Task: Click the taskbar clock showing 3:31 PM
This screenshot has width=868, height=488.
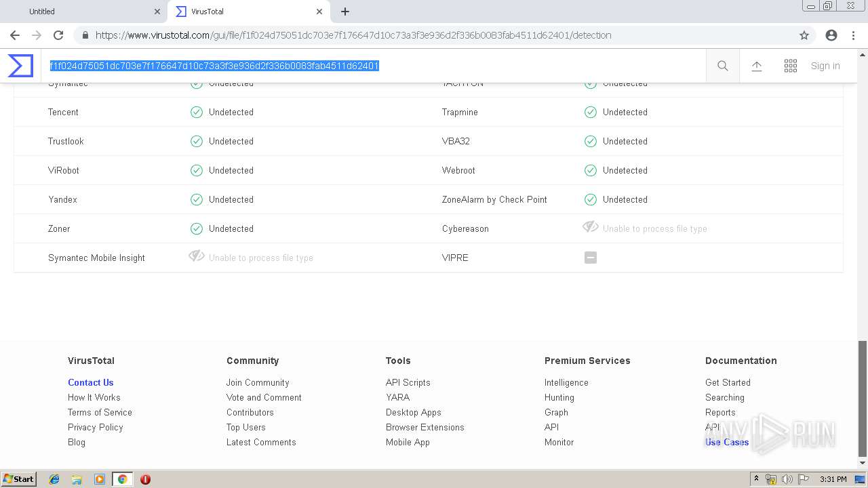Action: pos(833,479)
